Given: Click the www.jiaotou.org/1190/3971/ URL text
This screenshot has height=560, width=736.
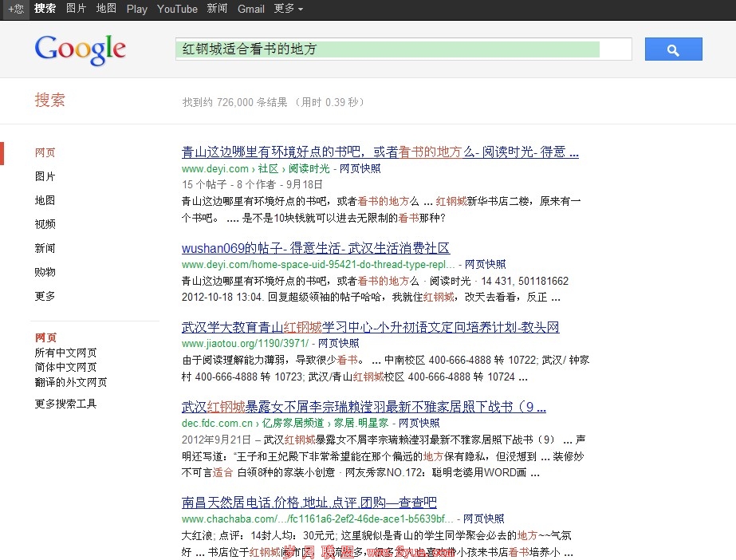Looking at the screenshot, I should pos(246,343).
